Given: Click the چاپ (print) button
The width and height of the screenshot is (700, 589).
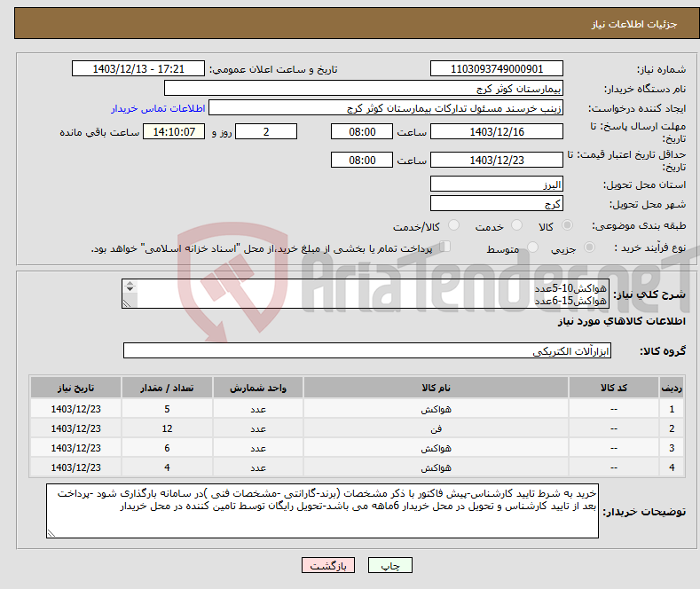Looking at the screenshot, I should coord(389,565).
